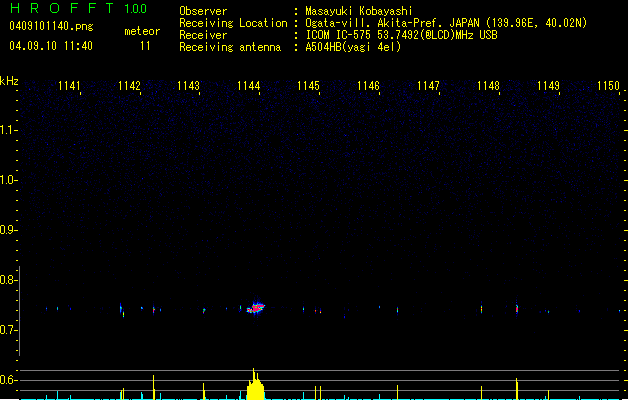Image resolution: width=629 pixels, height=400 pixels.
Task: Click the date stamp 04.09.10 11:40
Action: coord(51,46)
